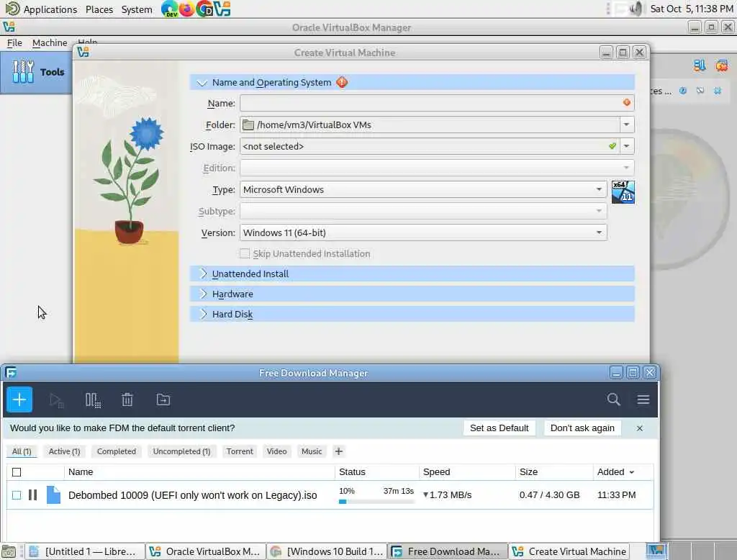This screenshot has width=737, height=560.
Task: Switch to Windows 10 Build taskbar window
Action: [x=327, y=551]
